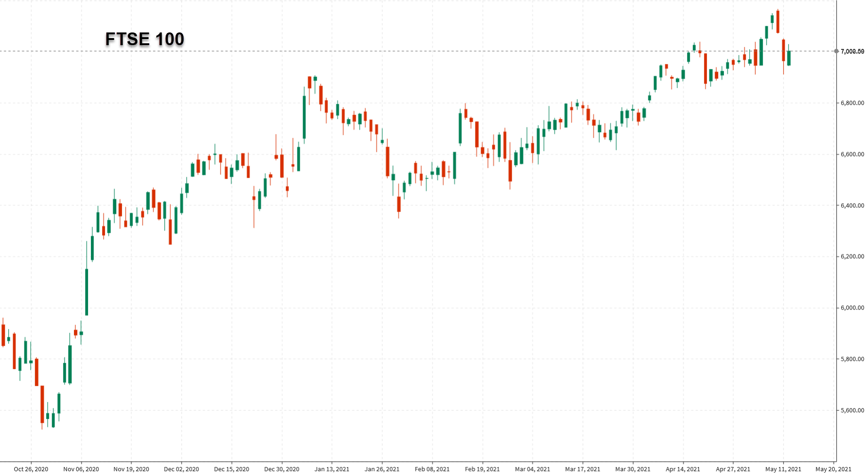This screenshot has width=868, height=475.
Task: Select the May 20, 2021 date label
Action: [833, 469]
